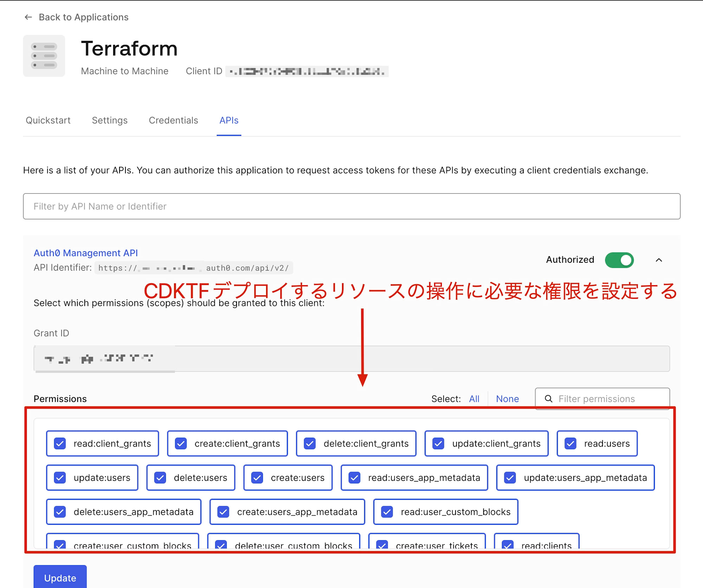Uncheck create:users permission
Screen dimensions: 703x588
pos(257,478)
